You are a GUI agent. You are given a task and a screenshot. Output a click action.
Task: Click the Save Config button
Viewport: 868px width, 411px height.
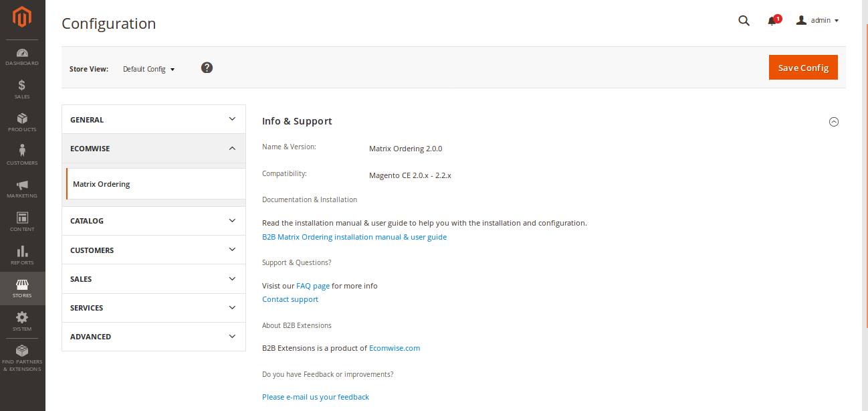(803, 67)
